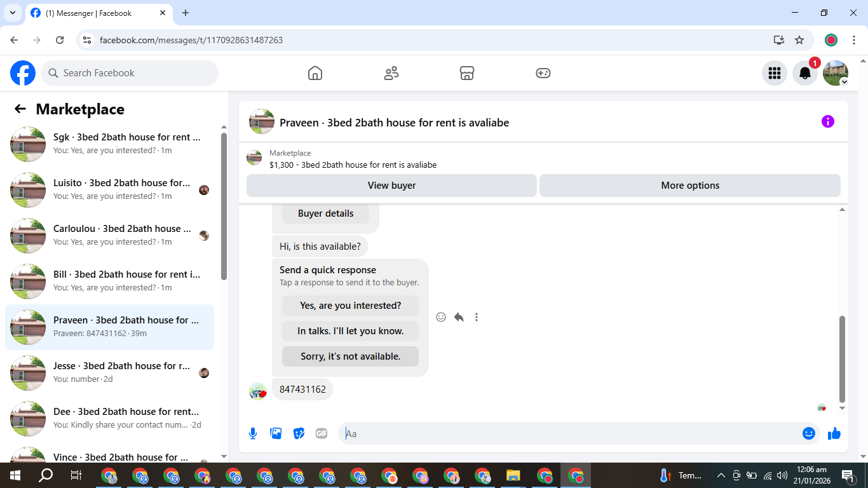The image size is (868, 488).
Task: Open the Marketplace storefront icon
Action: pyautogui.click(x=467, y=73)
